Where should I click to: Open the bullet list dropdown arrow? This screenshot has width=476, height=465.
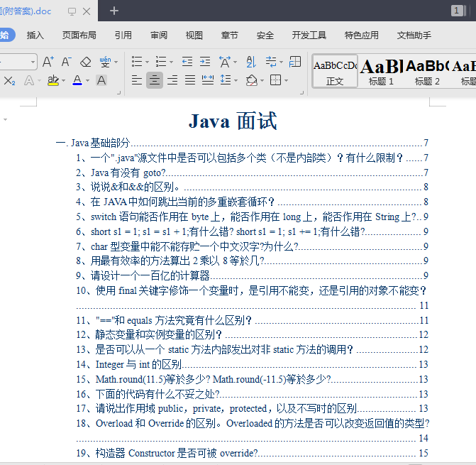(x=148, y=62)
